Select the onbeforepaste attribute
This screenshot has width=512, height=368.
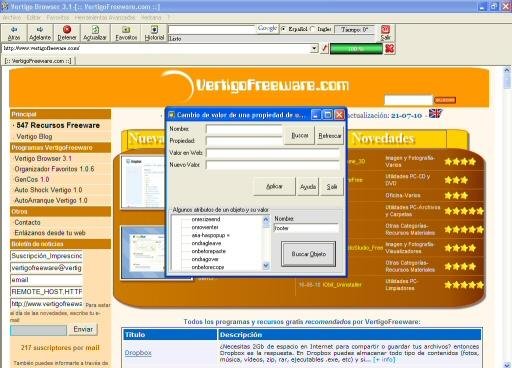[x=209, y=251]
